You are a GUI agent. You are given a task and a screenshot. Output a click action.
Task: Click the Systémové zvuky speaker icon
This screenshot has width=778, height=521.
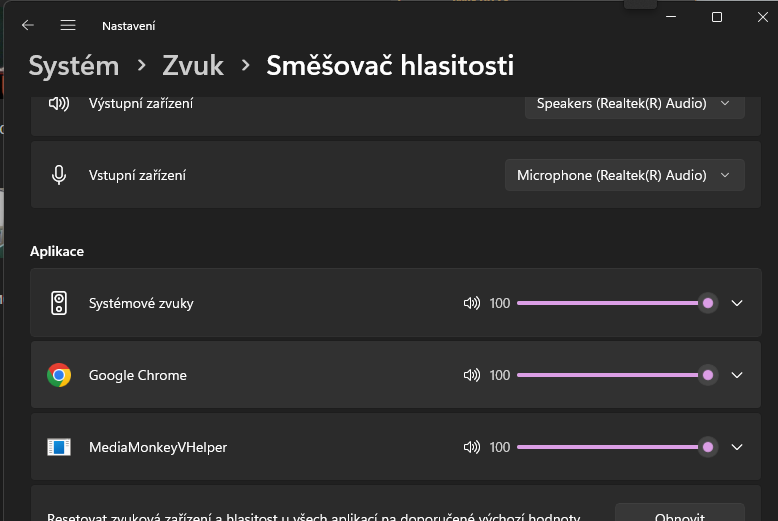click(59, 303)
